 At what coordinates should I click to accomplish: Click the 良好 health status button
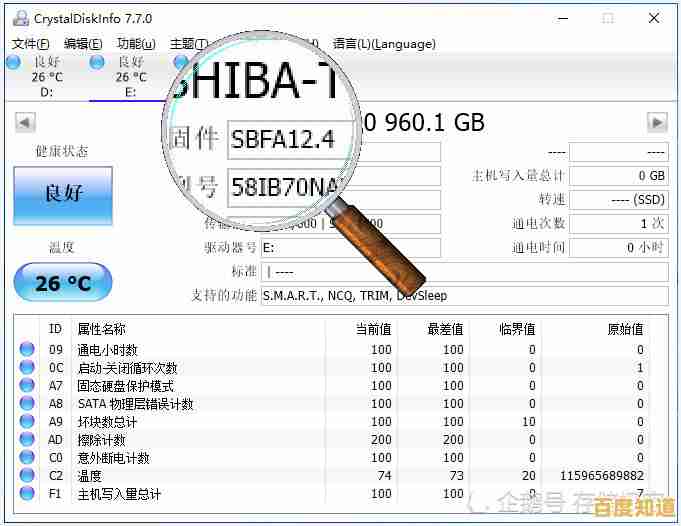tap(63, 195)
